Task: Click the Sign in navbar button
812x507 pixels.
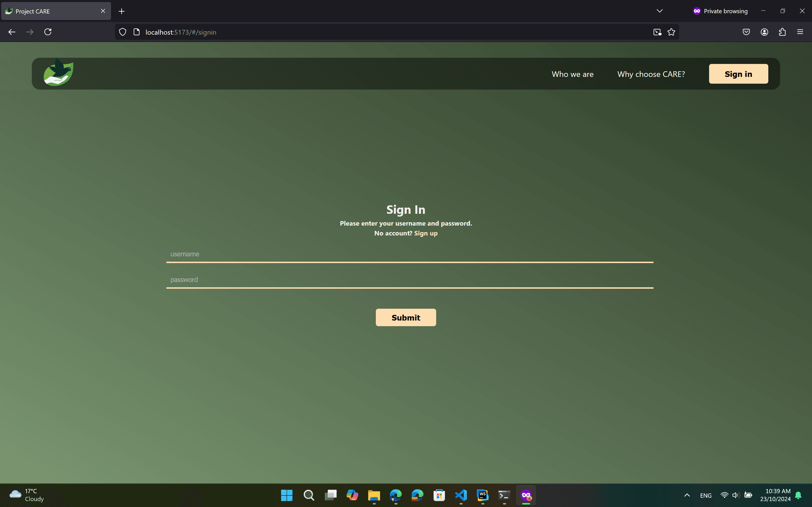Action: [738, 74]
